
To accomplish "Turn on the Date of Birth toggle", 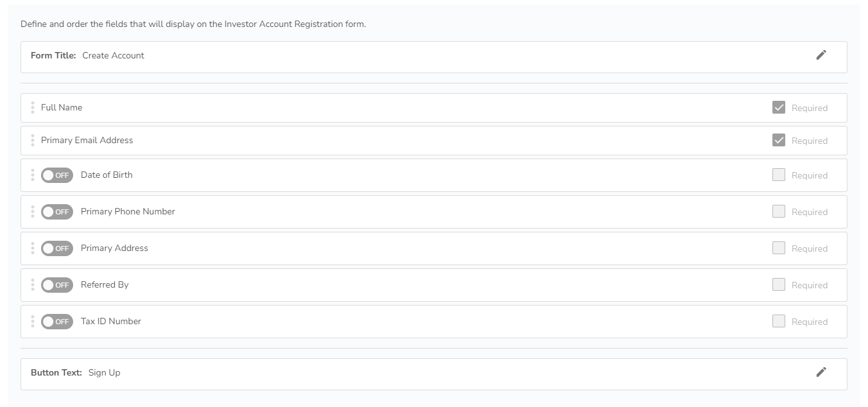I will click(x=57, y=175).
